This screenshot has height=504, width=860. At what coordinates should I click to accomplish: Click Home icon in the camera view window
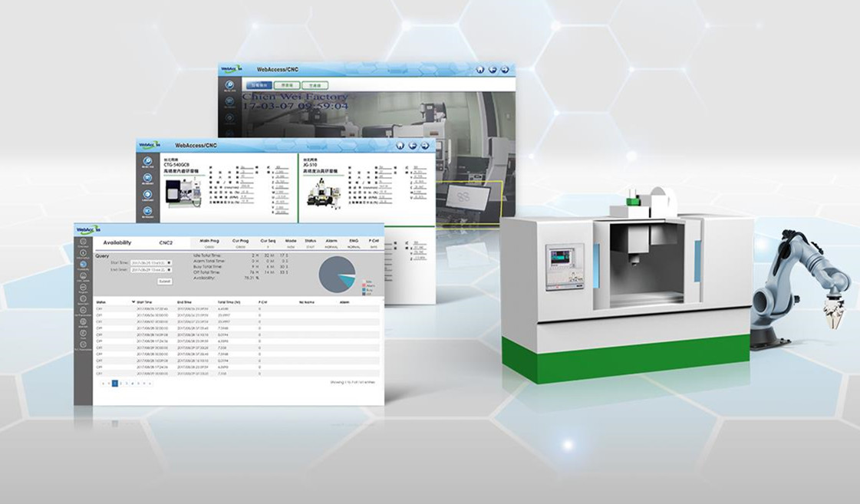coord(480,69)
